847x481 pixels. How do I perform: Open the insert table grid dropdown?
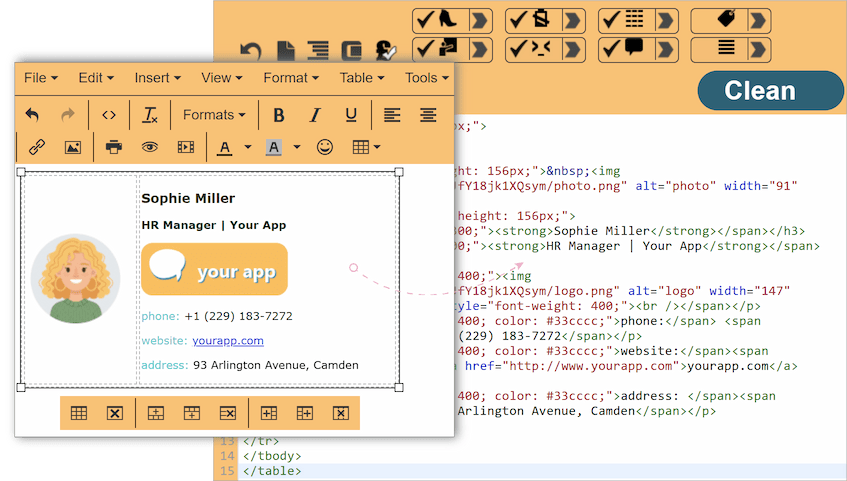pyautogui.click(x=366, y=147)
